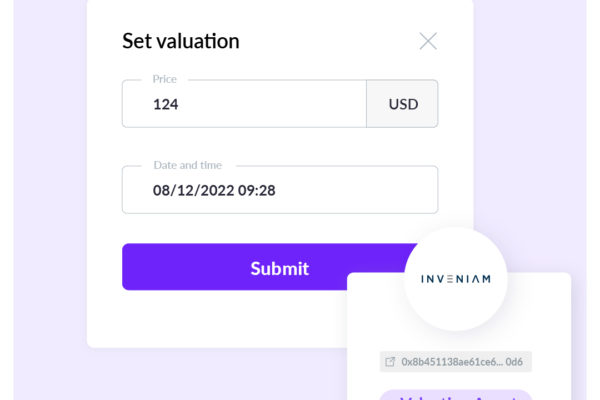The height and width of the screenshot is (400, 600).
Task: Close the Set valuation dialog
Action: (x=428, y=41)
